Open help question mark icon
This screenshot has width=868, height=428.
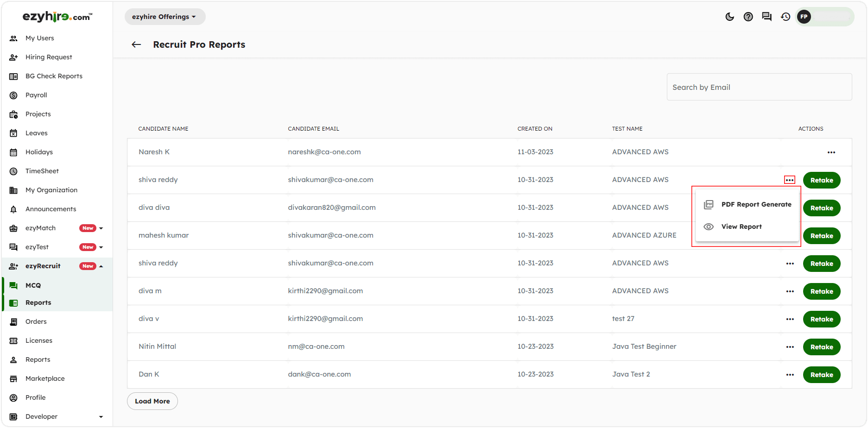point(748,17)
